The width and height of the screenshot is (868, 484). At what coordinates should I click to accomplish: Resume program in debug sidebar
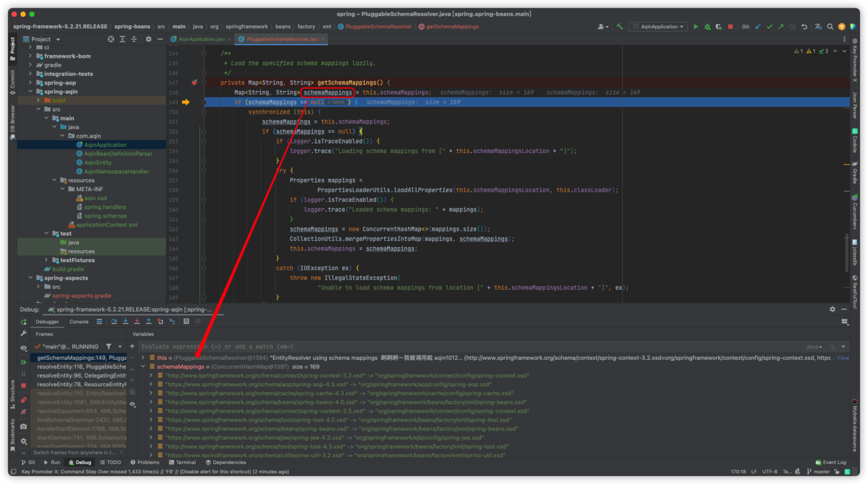click(24, 362)
